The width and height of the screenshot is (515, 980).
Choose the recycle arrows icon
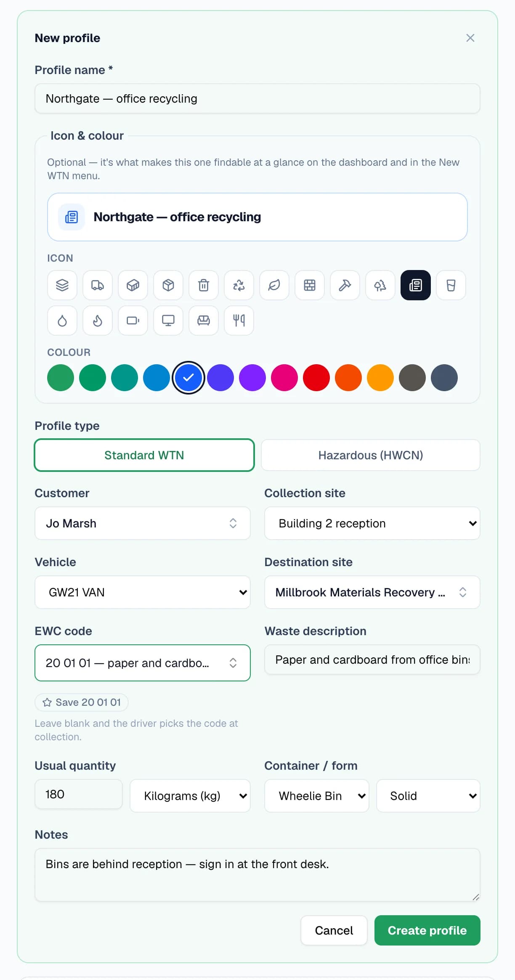239,285
